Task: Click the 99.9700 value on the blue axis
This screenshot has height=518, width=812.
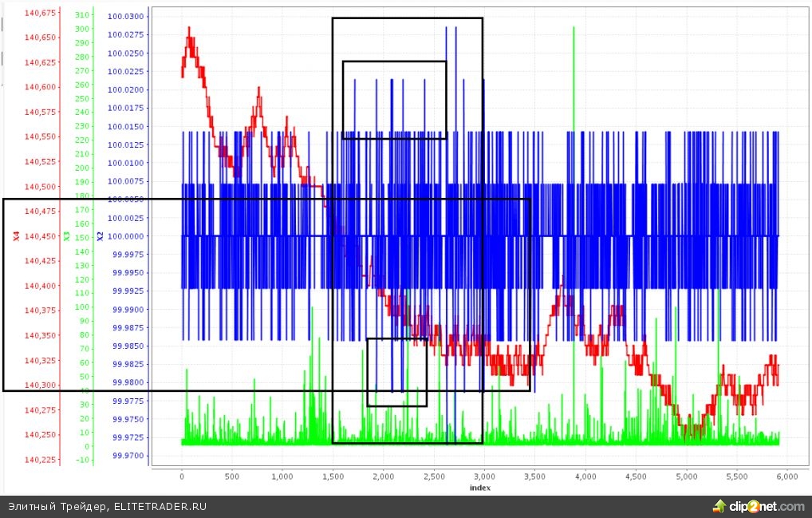Action: point(128,456)
